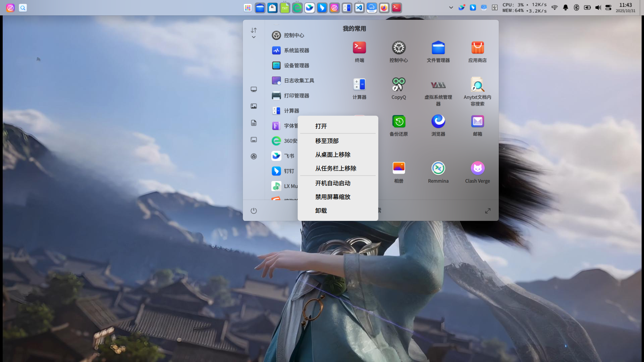
Task: Toggle the Bluetooth tray icon
Action: 576,8
